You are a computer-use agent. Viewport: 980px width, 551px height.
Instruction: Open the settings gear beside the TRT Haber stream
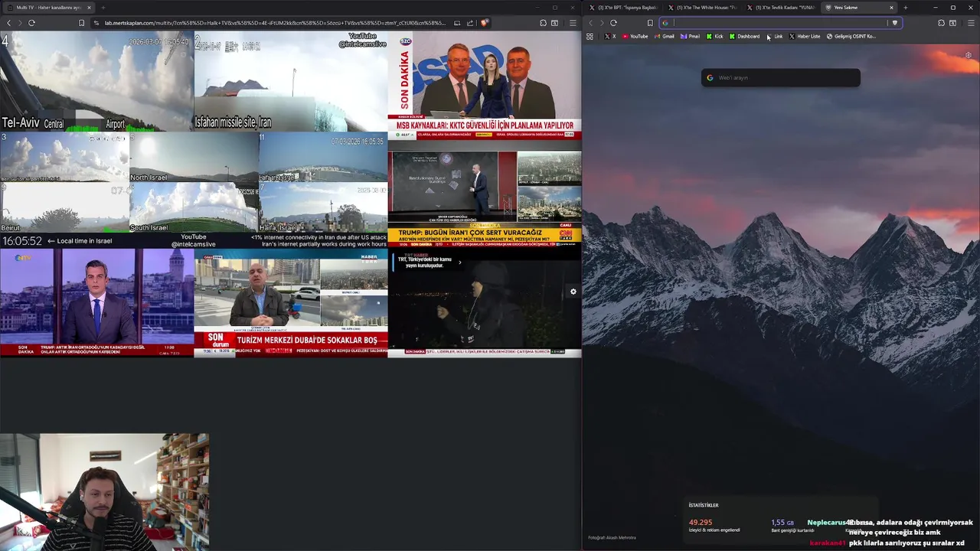(x=573, y=292)
